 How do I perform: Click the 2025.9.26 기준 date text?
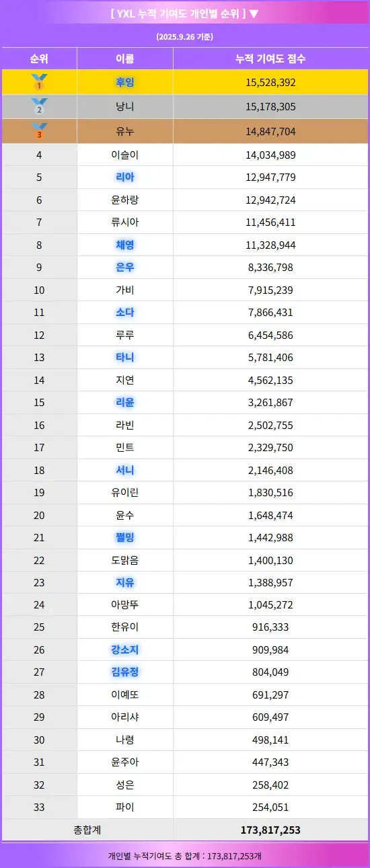tap(184, 36)
